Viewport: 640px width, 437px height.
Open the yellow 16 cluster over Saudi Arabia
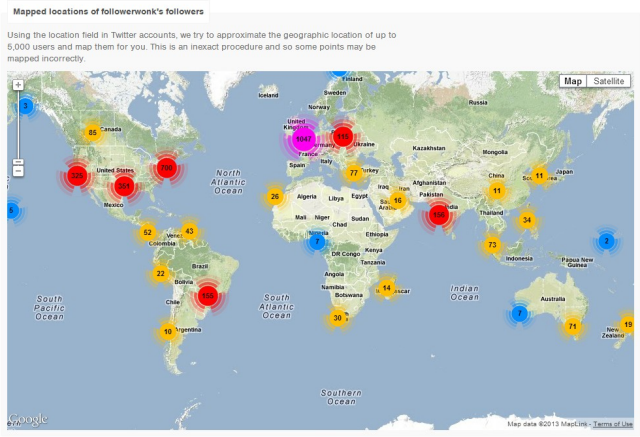click(x=398, y=200)
